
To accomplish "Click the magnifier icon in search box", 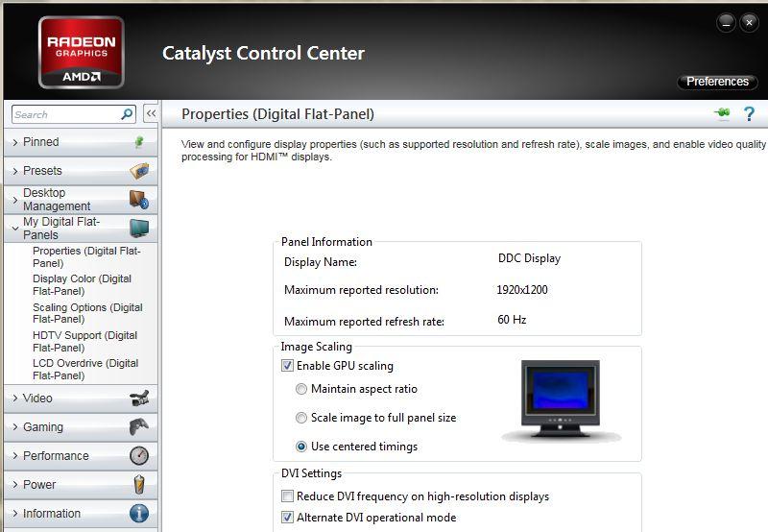I will [127, 114].
